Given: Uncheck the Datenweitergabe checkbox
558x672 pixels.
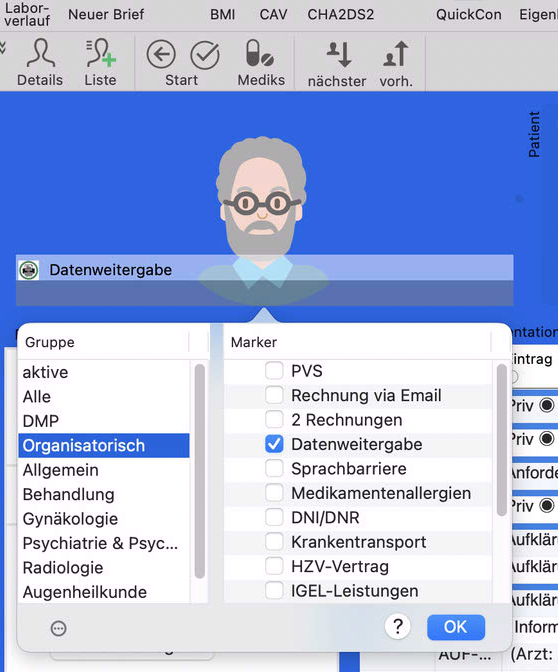Looking at the screenshot, I should coord(274,444).
